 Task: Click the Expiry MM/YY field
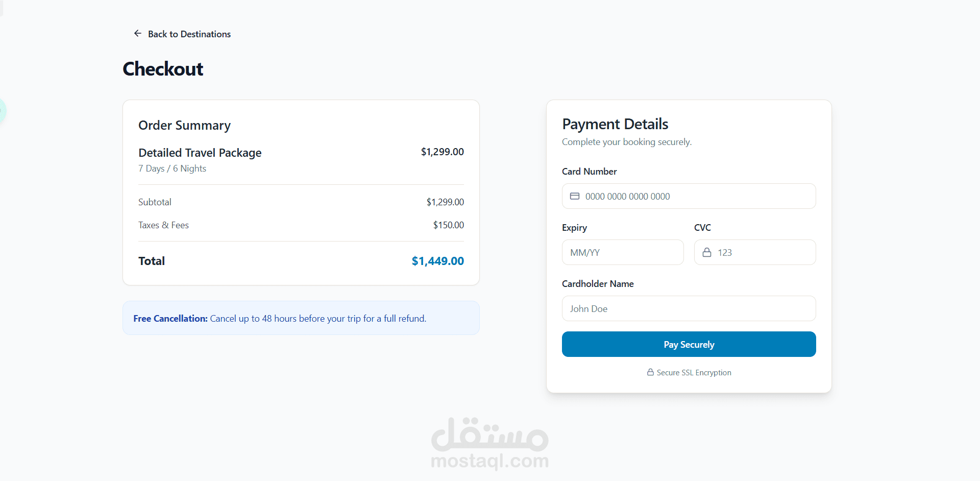pos(623,252)
